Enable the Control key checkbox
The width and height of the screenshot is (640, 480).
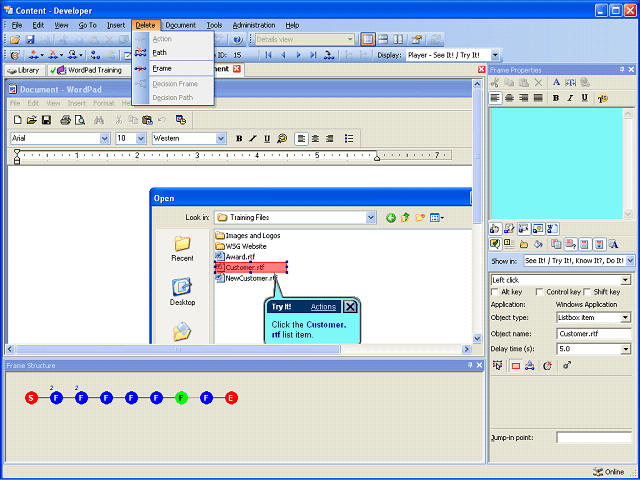point(539,292)
